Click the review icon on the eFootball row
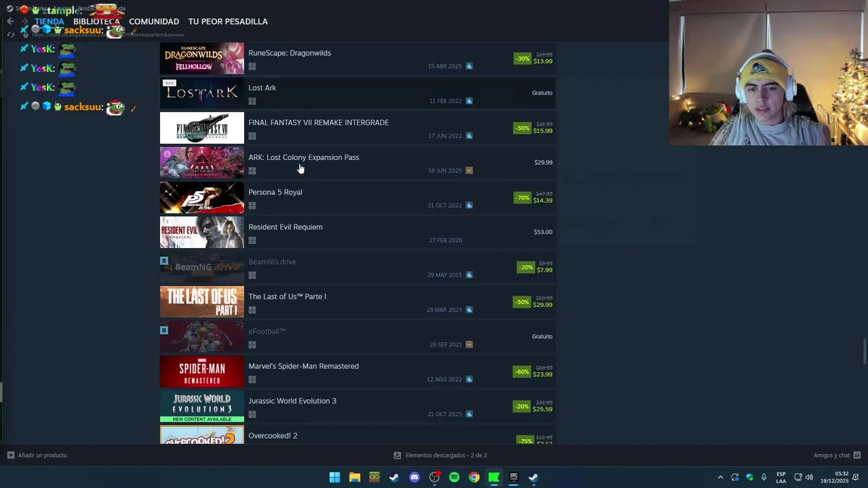The height and width of the screenshot is (488, 868). [469, 344]
